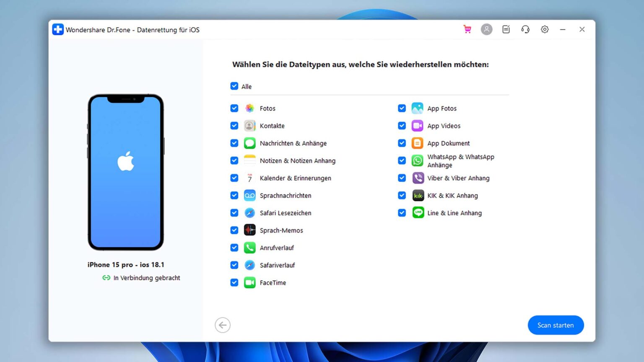Toggle Safari Lesezeichen checkbox
644x362 pixels.
(x=234, y=213)
